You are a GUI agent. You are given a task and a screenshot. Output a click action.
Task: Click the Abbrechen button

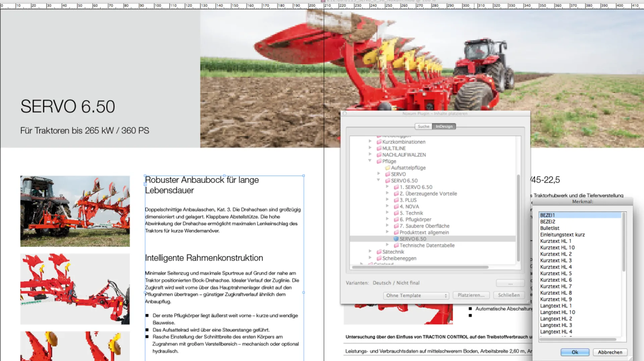pos(610,352)
